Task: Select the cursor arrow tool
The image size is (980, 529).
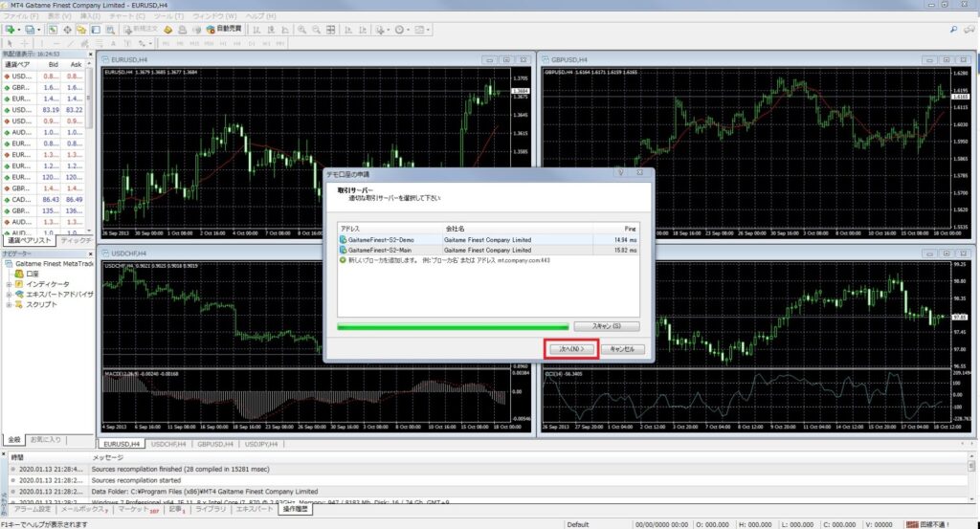Action: point(10,43)
